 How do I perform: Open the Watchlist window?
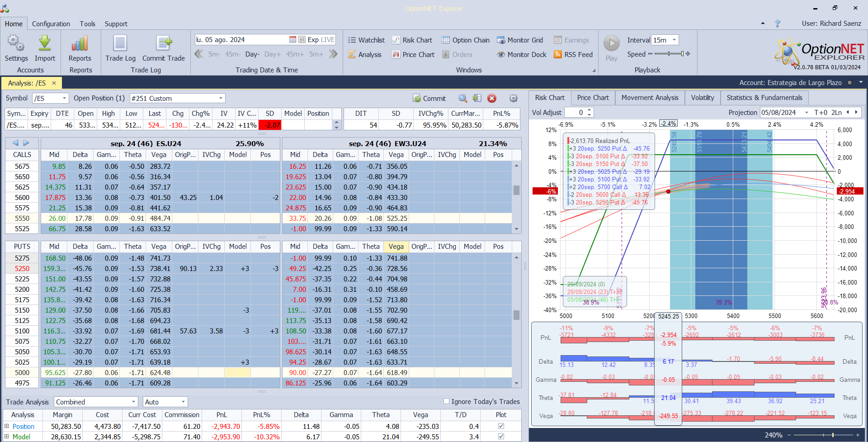click(366, 40)
